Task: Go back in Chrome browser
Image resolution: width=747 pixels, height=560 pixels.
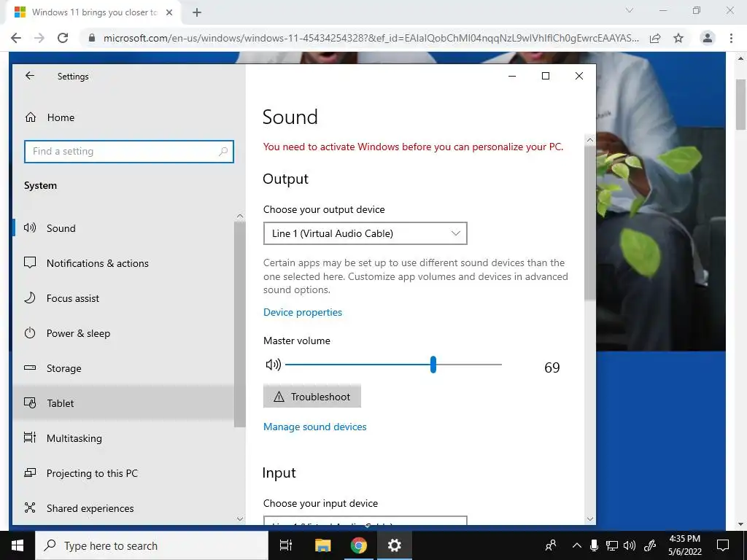Action: pos(16,38)
